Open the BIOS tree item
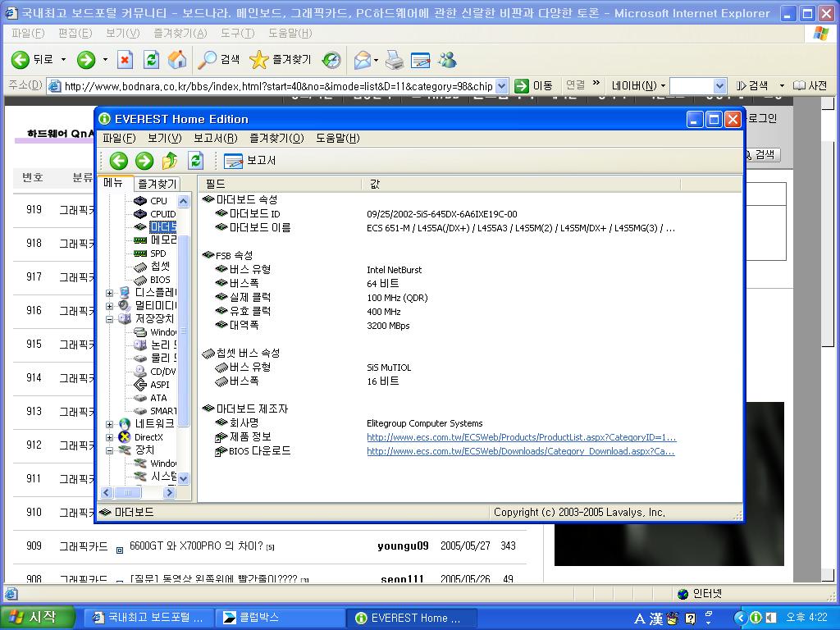Image resolution: width=840 pixels, height=630 pixels. tap(160, 280)
